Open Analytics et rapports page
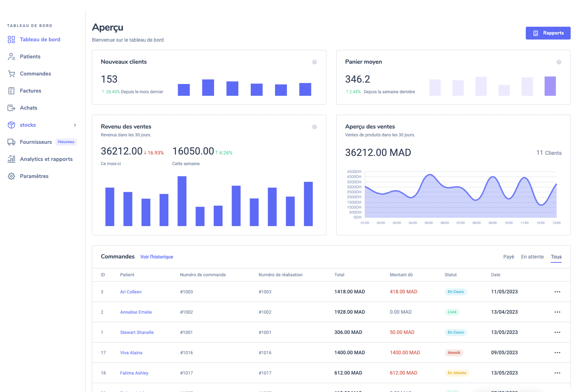Viewport: 576px width, 392px height. pos(46,159)
